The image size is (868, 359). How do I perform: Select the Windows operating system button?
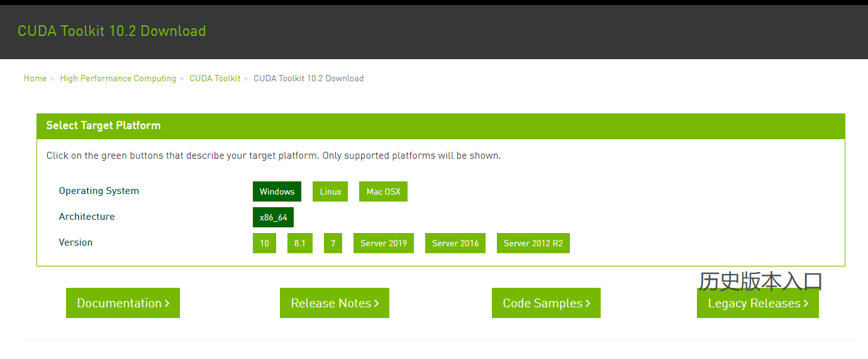[x=277, y=191]
